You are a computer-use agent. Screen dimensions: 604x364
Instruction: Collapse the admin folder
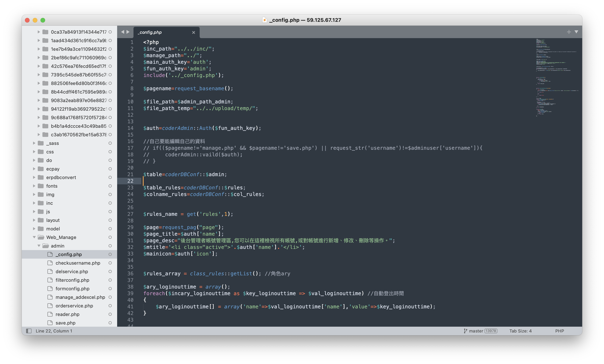click(39, 246)
